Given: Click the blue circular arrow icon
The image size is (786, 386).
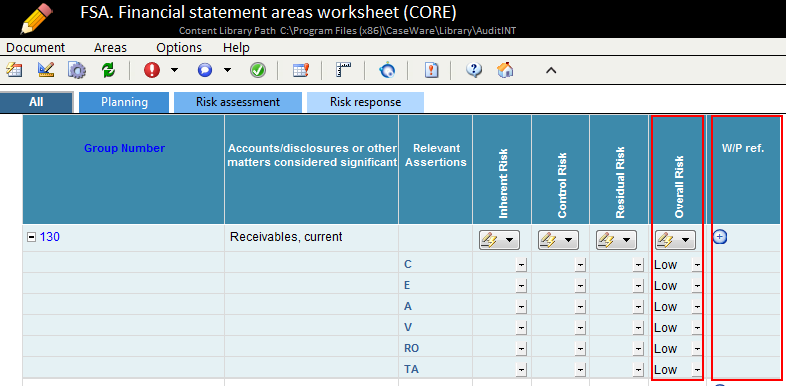Looking at the screenshot, I should coord(387,70).
